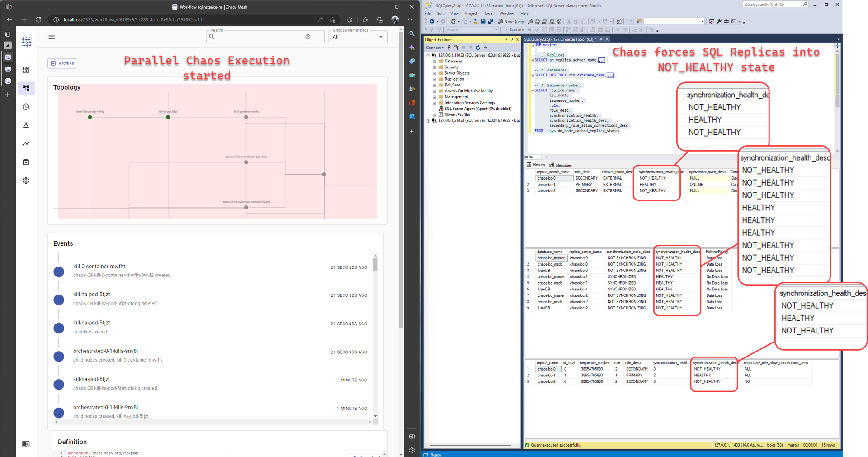Click the Events list horizontal scrollbar

(x=212, y=422)
